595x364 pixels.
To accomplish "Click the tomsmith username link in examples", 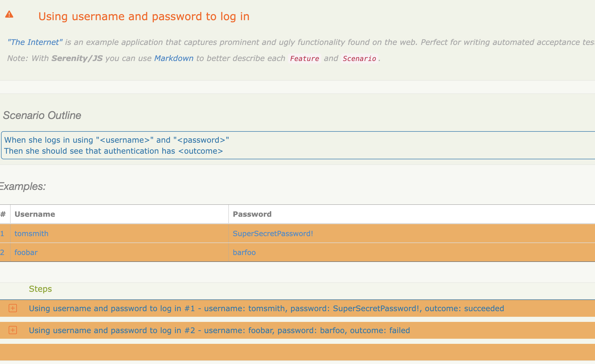I will pos(31,233).
